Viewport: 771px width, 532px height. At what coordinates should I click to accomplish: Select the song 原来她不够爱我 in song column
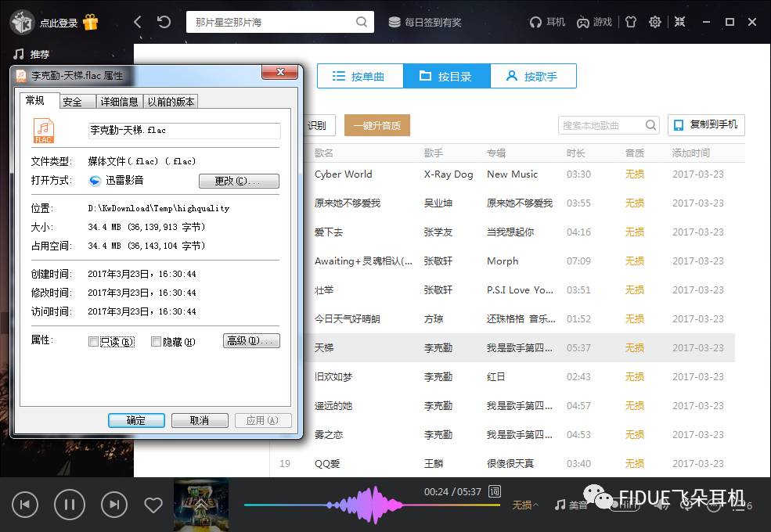pyautogui.click(x=348, y=203)
